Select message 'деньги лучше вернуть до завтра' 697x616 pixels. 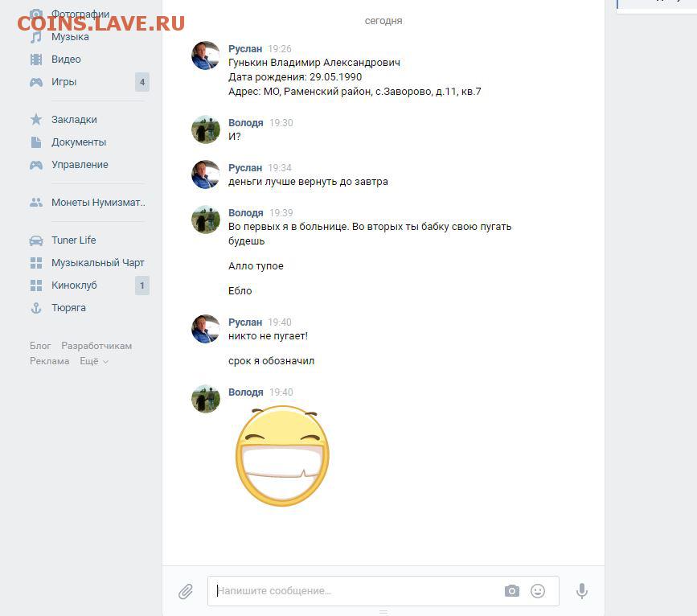[308, 182]
